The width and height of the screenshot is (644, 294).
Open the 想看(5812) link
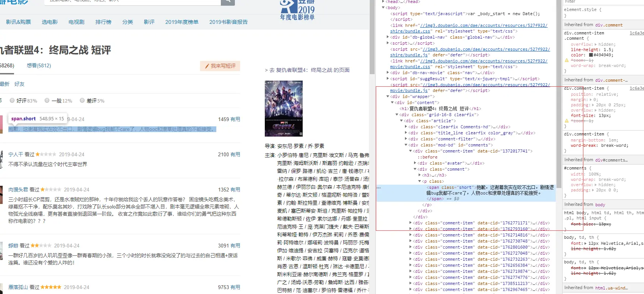[x=39, y=65]
